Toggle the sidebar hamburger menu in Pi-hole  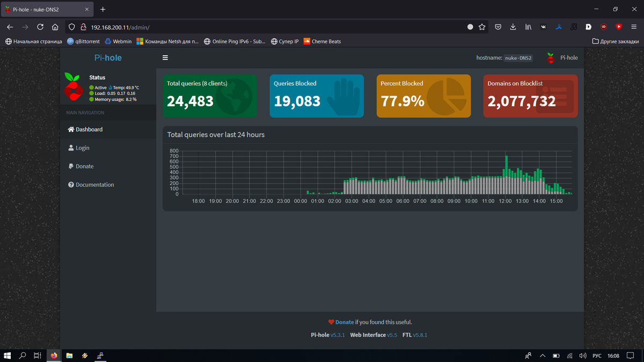[x=165, y=58]
